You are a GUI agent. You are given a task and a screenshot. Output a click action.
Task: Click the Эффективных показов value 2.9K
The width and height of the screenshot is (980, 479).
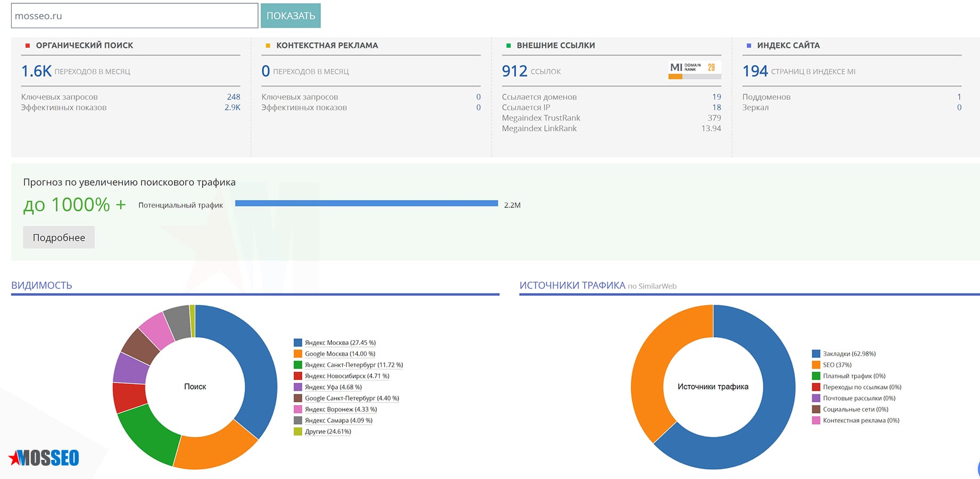tap(232, 108)
